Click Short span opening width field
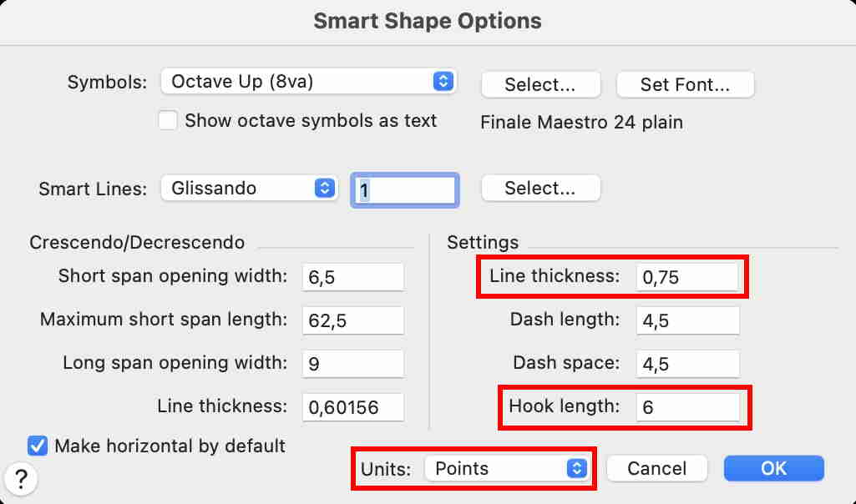This screenshot has height=504, width=856. pyautogui.click(x=352, y=277)
